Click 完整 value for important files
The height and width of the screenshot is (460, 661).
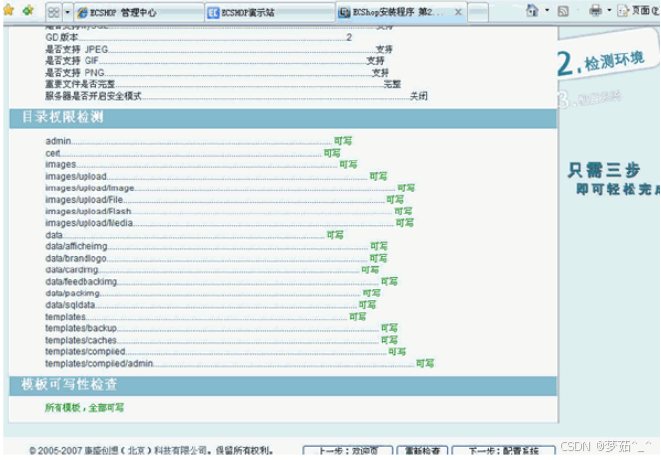tap(392, 84)
